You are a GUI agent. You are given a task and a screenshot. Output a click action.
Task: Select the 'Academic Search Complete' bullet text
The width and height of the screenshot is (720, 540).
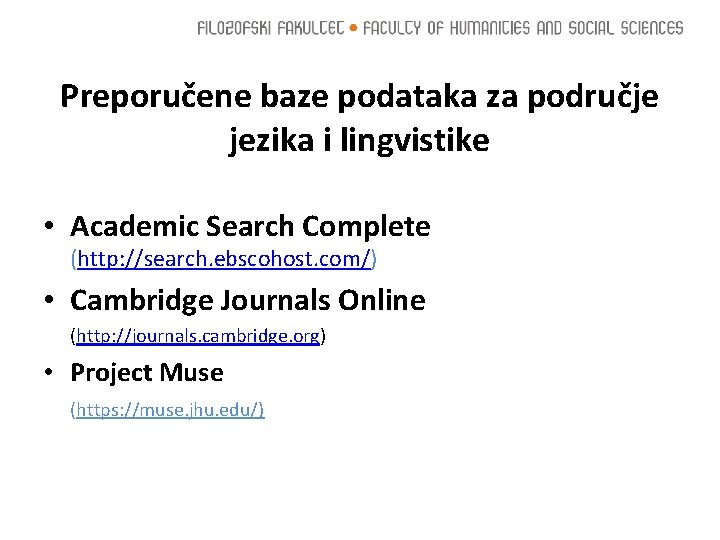pos(250,226)
